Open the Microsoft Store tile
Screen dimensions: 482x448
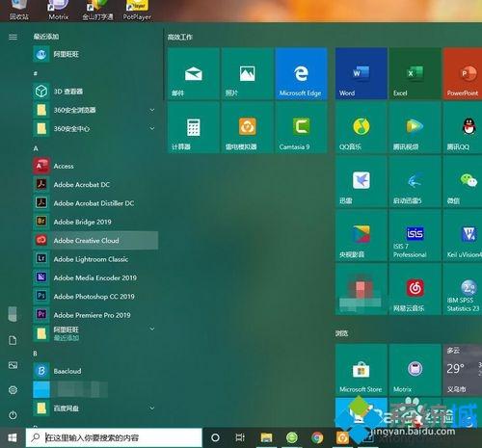point(361,370)
